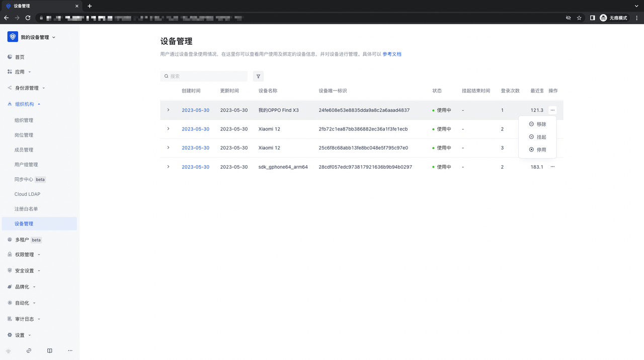Click the 设置 gear icon in the sidebar
This screenshot has width=644, height=360.
[11, 335]
